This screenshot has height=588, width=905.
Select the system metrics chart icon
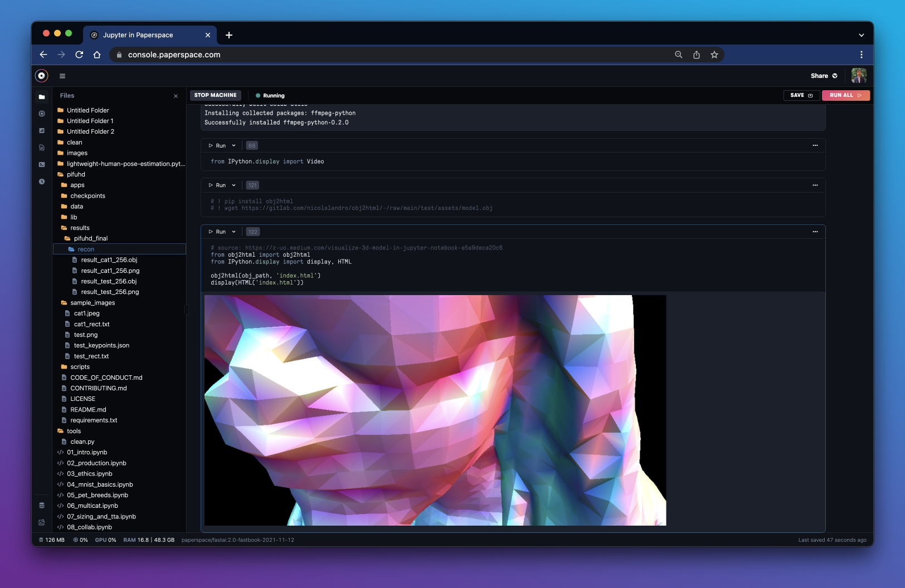tap(42, 130)
